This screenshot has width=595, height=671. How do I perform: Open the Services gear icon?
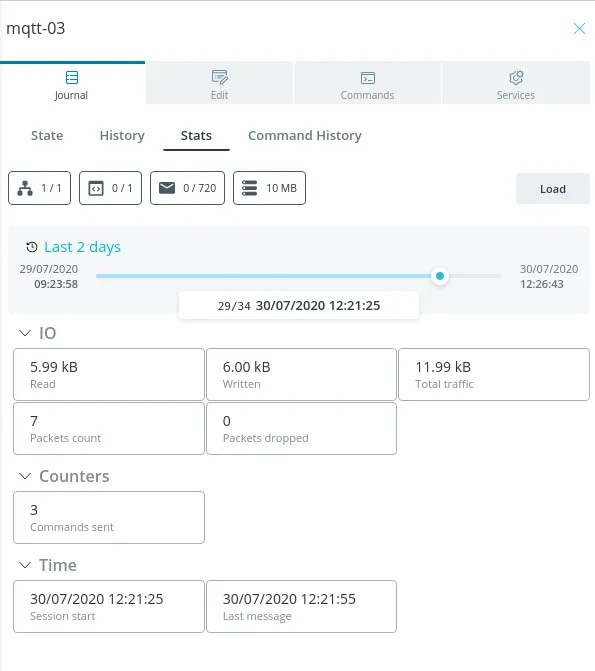(516, 77)
